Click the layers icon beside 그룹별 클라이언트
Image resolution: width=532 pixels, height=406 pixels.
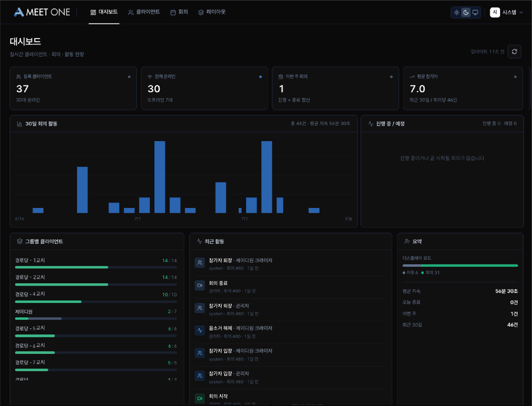click(20, 241)
